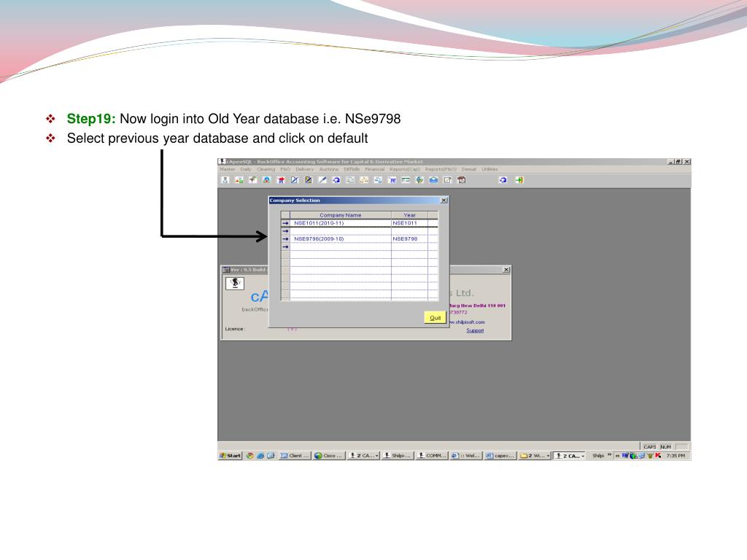
Task: Open the Master menu
Action: click(228, 169)
